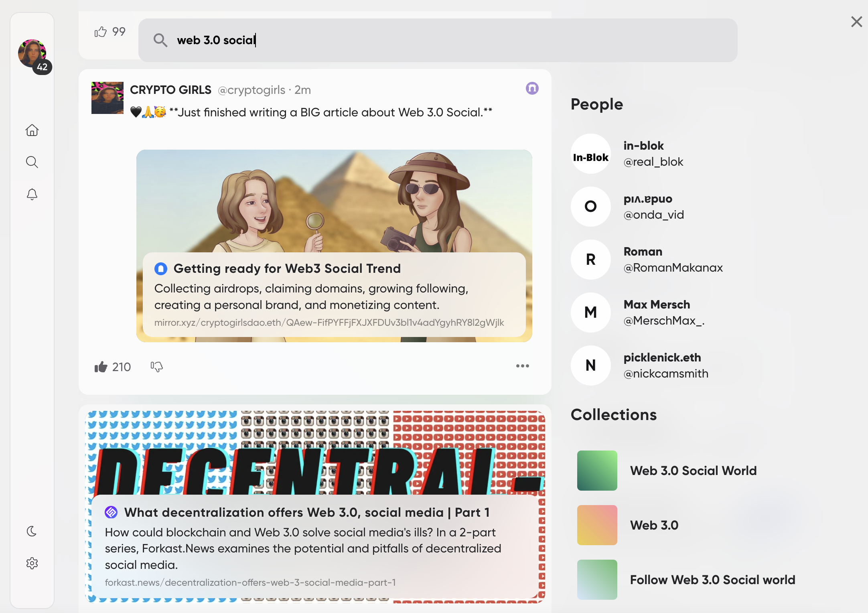Image resolution: width=868 pixels, height=613 pixels.
Task: Open the forkast.news article link
Action: pos(250,583)
